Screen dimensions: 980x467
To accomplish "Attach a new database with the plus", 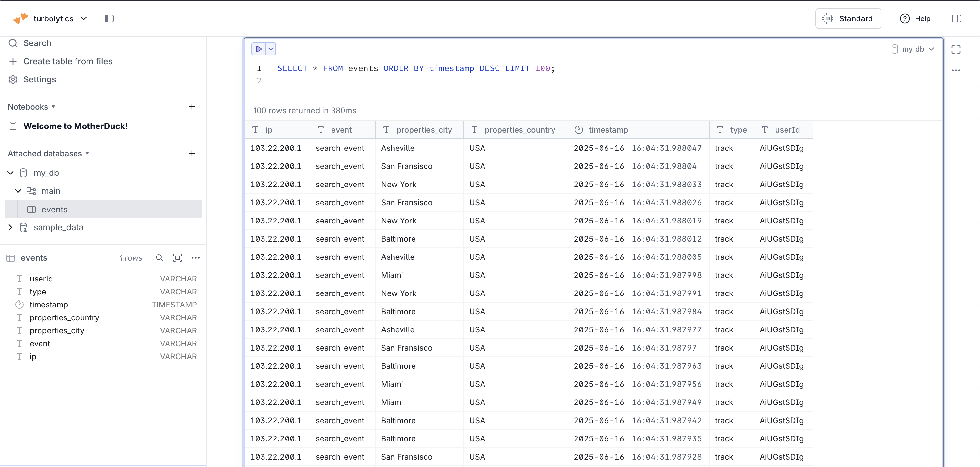I will tap(192, 153).
